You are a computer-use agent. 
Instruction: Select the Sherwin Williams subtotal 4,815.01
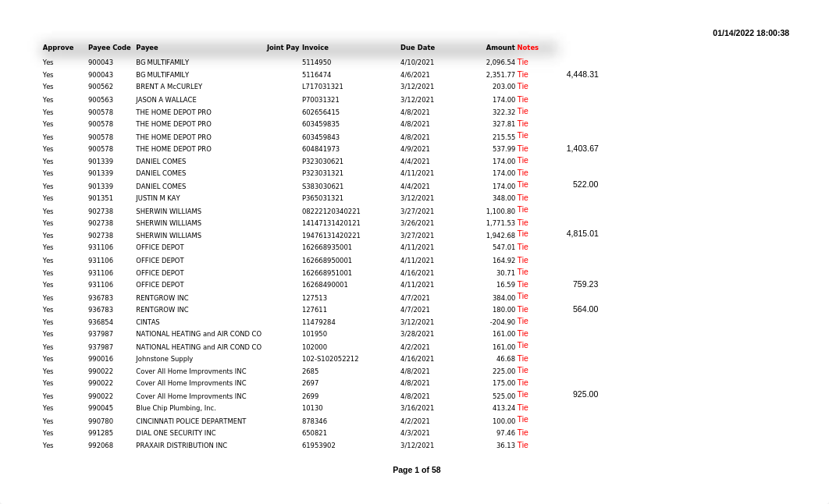click(582, 233)
